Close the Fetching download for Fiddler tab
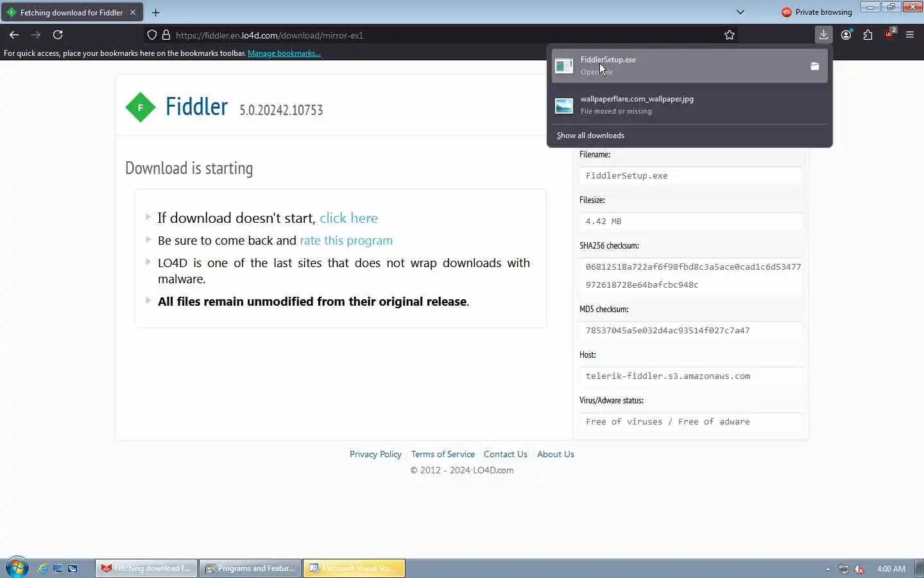Viewport: 924px width, 578px height. click(x=133, y=12)
